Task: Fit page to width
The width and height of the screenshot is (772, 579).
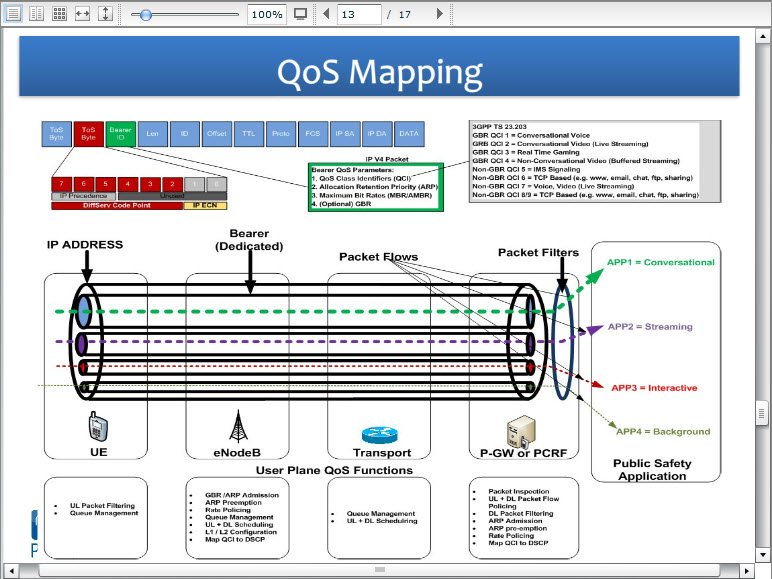Action: click(x=82, y=13)
